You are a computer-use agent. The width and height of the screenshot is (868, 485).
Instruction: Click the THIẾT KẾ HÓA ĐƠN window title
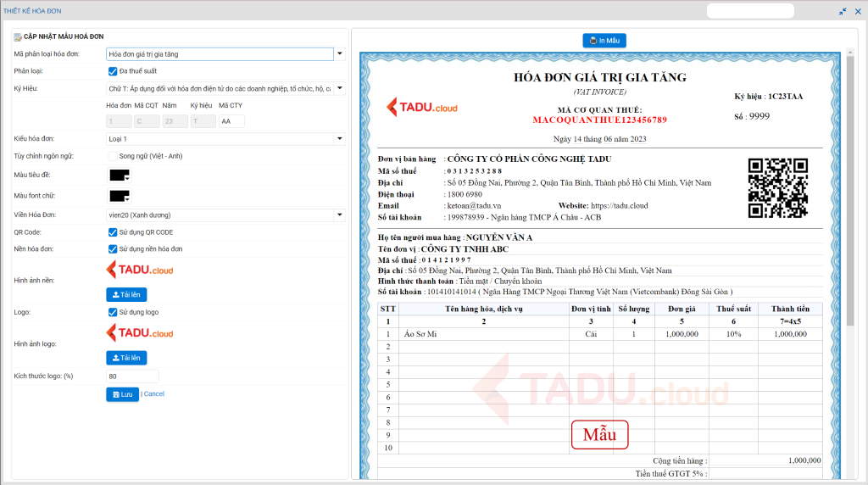point(32,11)
